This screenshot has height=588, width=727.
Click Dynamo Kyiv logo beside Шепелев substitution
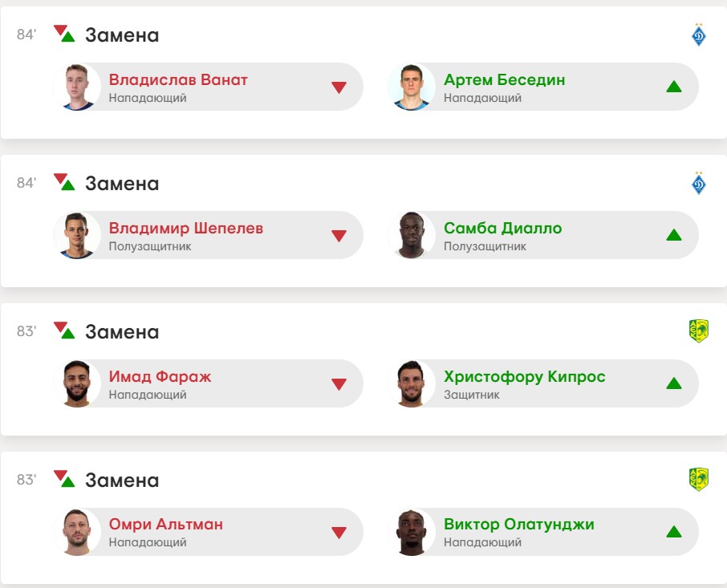(x=698, y=184)
